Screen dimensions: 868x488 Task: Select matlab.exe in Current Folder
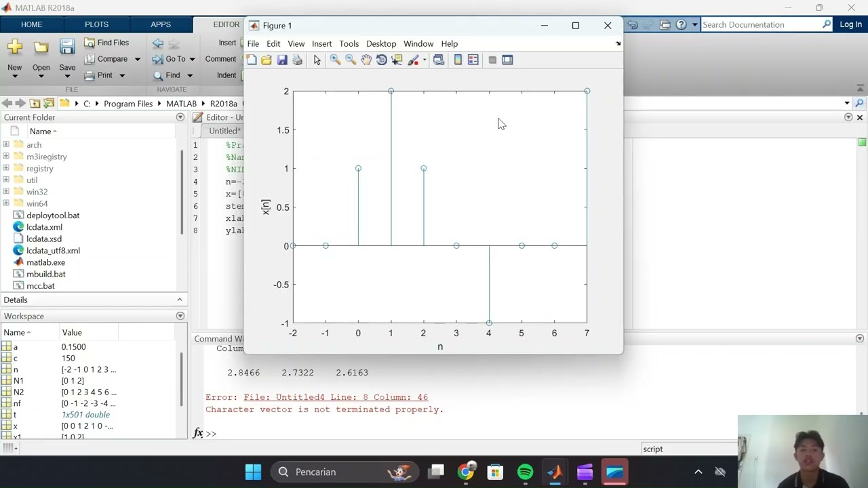(46, 262)
